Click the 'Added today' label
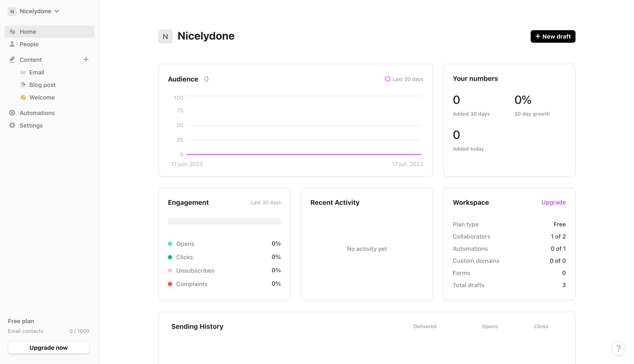 (x=468, y=149)
